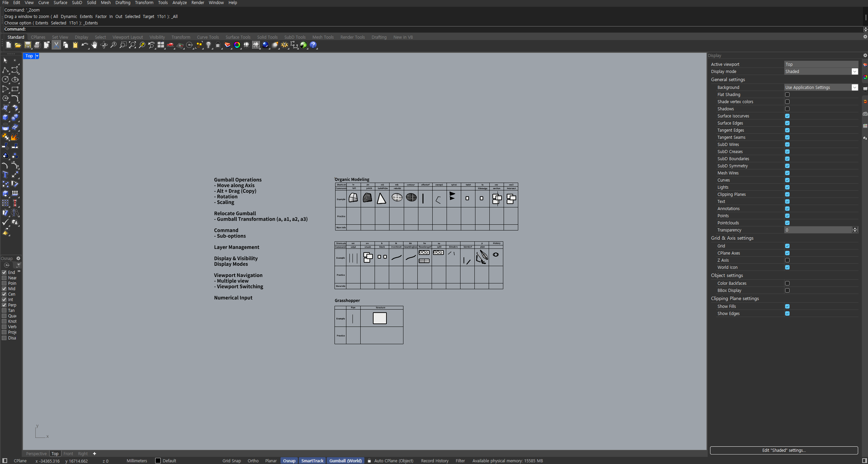Expand the Background settings dropdown
868x464 pixels.
click(854, 88)
